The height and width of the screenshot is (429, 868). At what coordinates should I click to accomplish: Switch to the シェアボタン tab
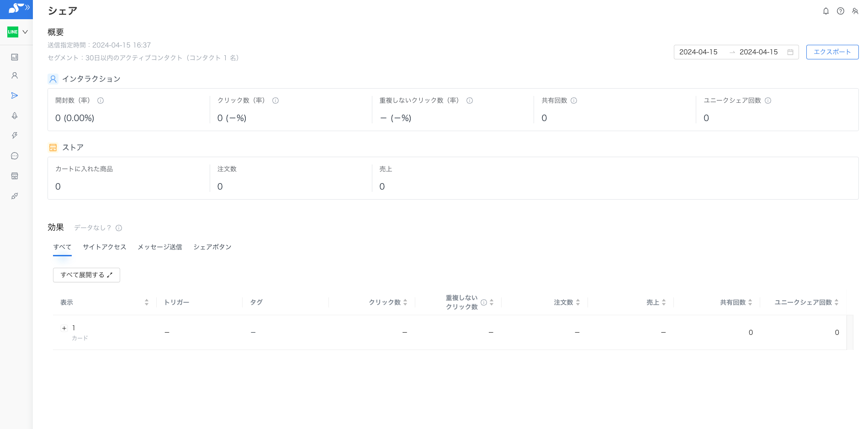tap(212, 247)
